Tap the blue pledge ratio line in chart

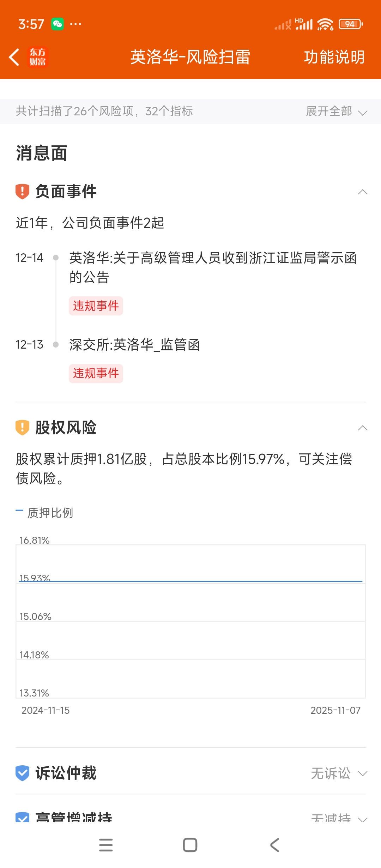click(190, 581)
